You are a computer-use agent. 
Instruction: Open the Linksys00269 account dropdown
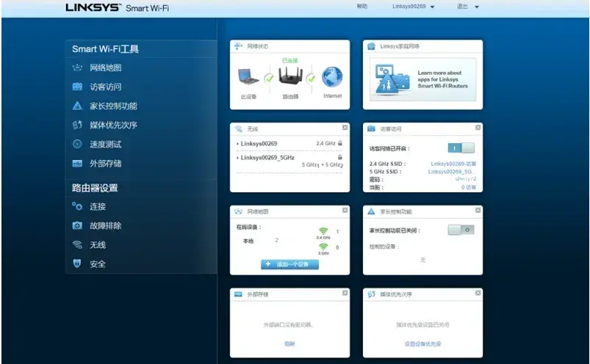(x=413, y=7)
